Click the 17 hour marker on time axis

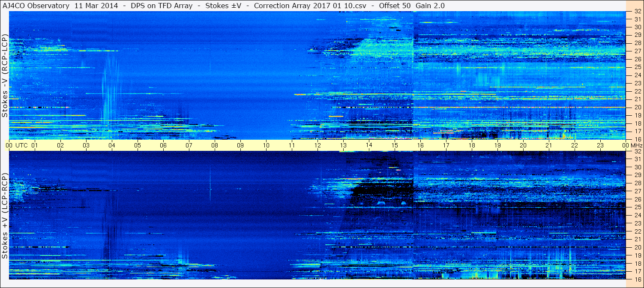click(x=446, y=145)
